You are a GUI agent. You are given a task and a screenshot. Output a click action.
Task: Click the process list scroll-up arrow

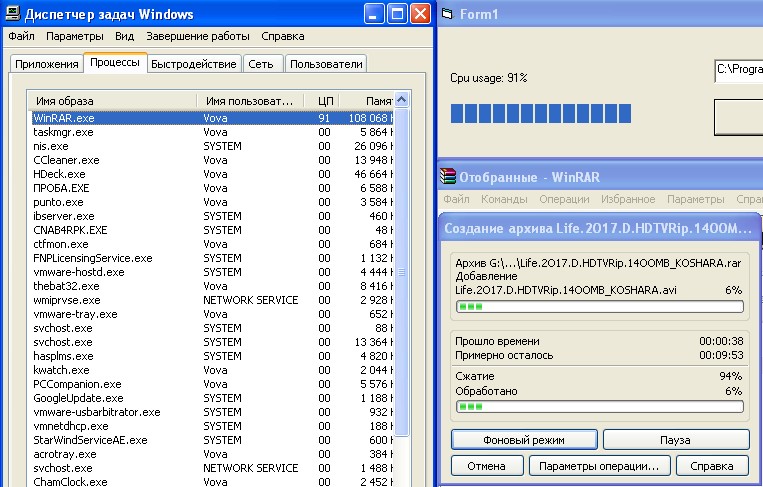401,100
